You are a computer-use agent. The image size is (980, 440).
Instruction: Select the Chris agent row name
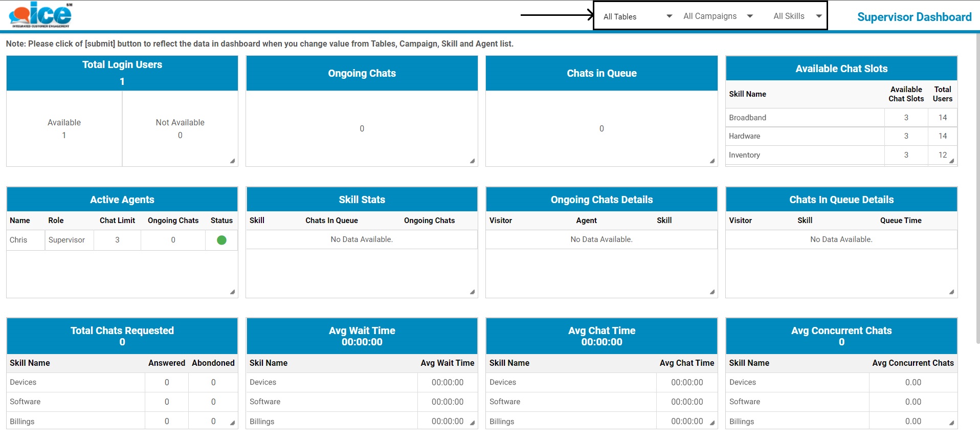click(x=18, y=240)
